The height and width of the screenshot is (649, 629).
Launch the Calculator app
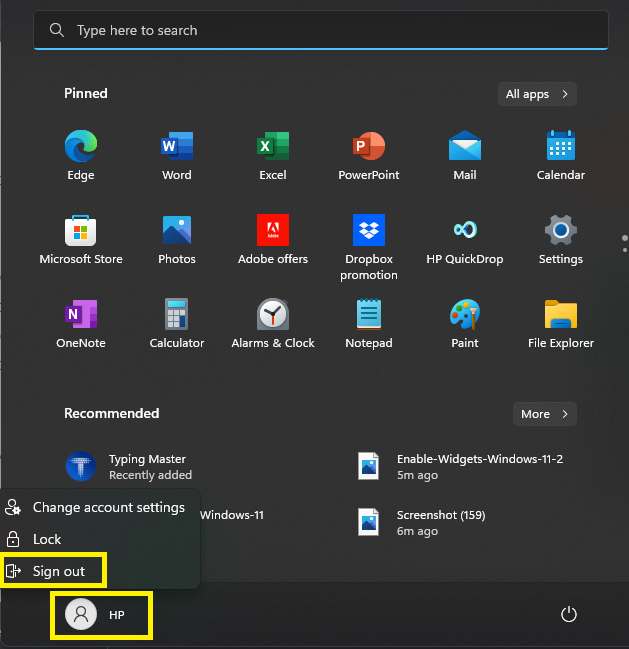(176, 316)
